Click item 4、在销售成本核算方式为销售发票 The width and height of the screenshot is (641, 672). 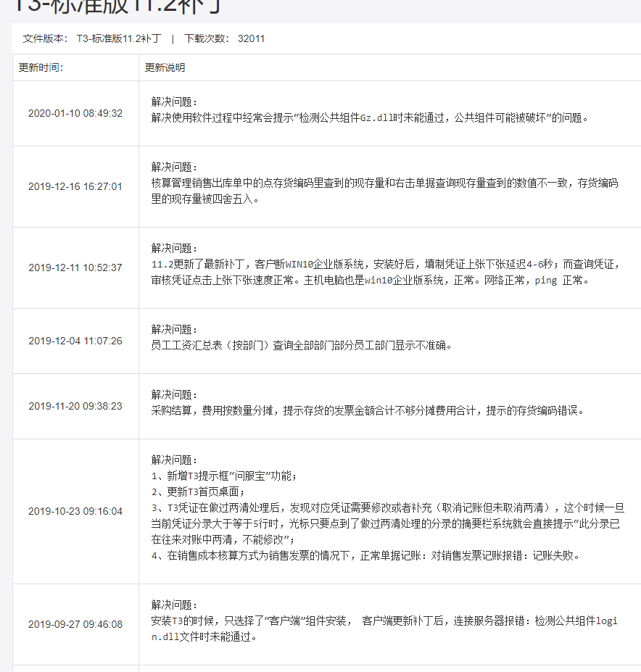tap(365, 555)
